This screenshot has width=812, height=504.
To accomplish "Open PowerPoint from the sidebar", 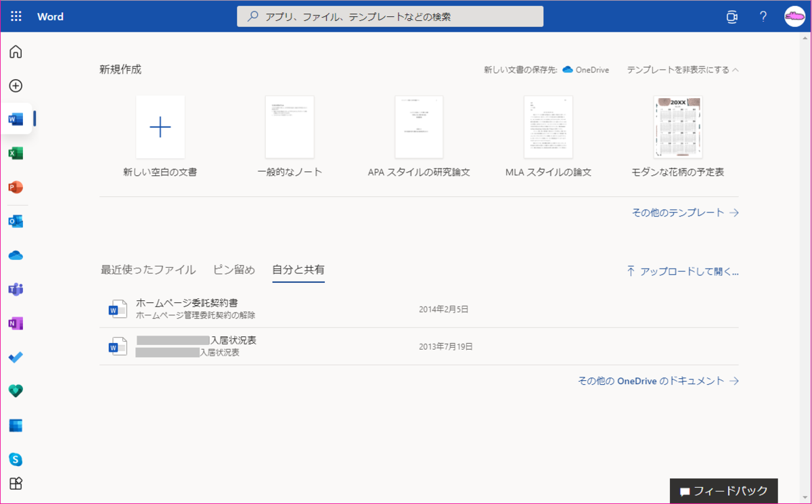I will tap(16, 187).
